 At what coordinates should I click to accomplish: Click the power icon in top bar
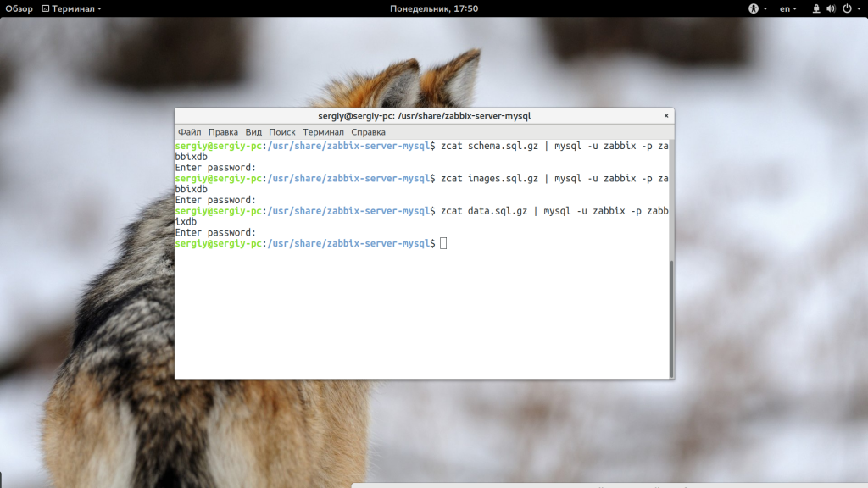[845, 8]
